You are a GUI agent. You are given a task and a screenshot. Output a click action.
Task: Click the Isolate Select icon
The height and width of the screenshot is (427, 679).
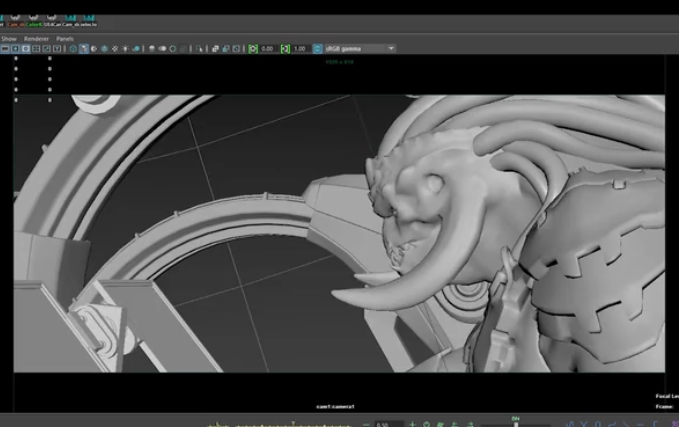[x=199, y=49]
